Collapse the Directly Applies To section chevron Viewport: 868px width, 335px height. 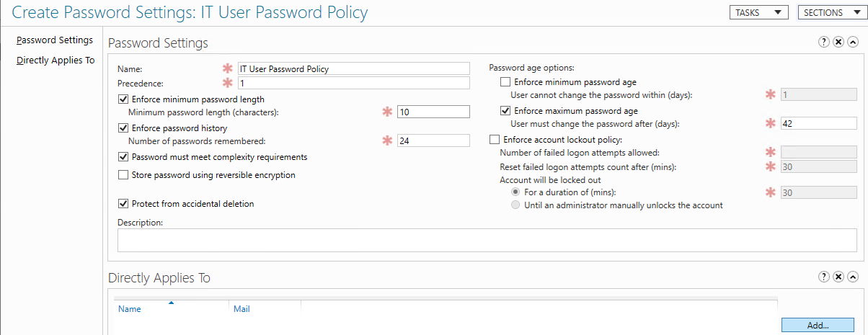[853, 277]
